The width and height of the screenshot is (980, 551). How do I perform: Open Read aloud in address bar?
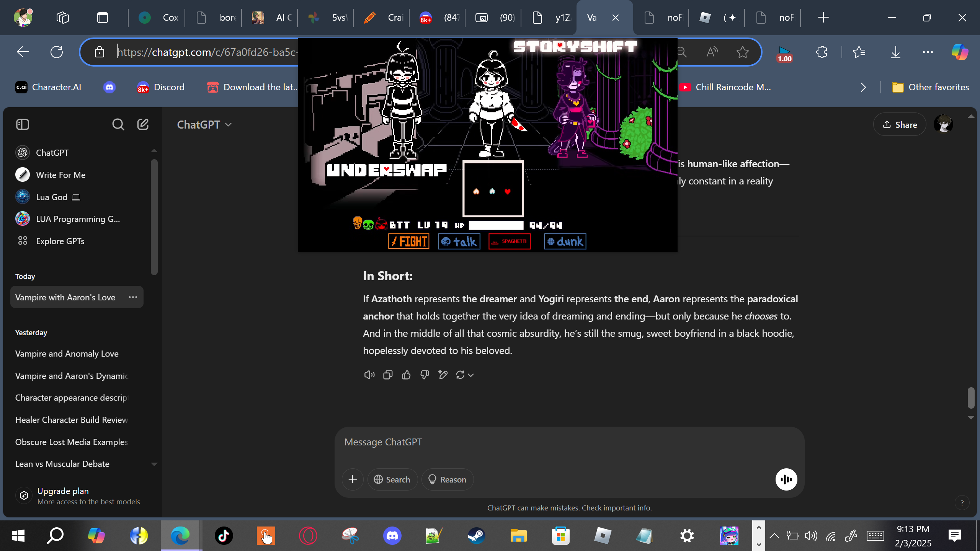point(712,52)
